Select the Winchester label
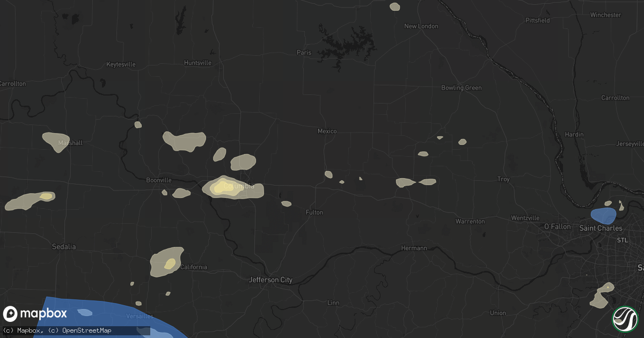This screenshot has height=338, width=644. 606,15
